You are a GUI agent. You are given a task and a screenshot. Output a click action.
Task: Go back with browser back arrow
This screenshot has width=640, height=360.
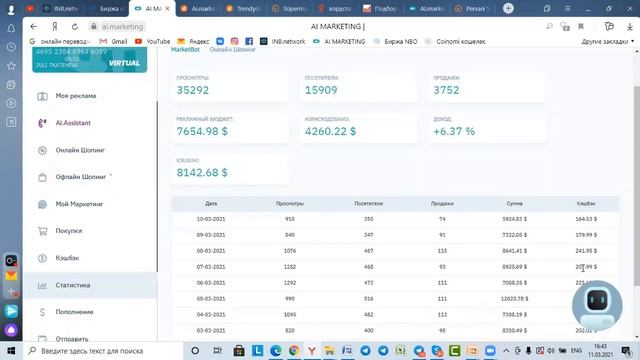(33, 27)
